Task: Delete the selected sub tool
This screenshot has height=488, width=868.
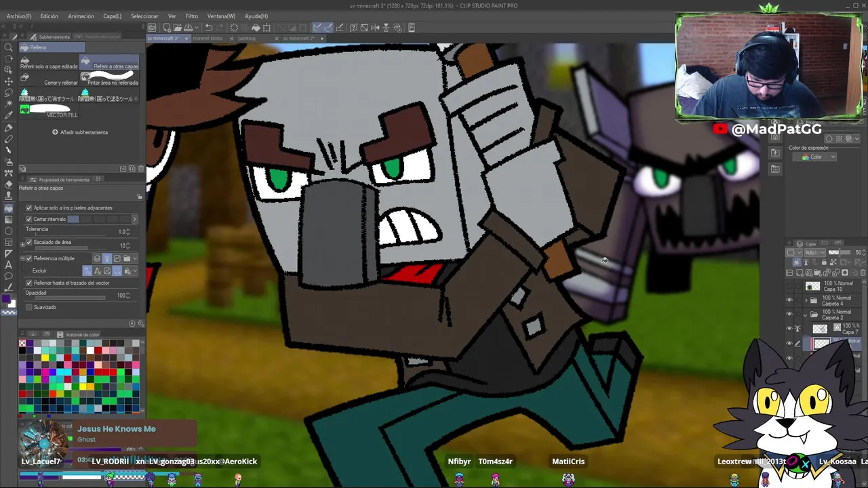Action: pos(141,168)
